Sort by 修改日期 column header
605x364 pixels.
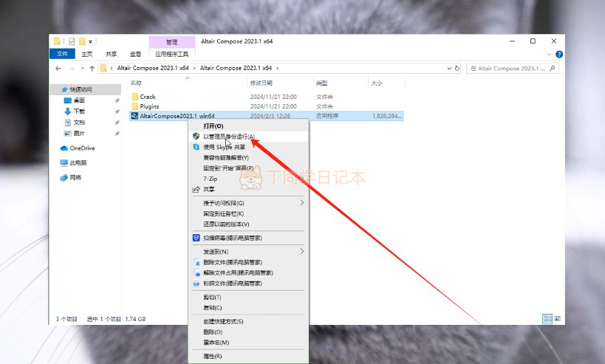click(x=262, y=83)
